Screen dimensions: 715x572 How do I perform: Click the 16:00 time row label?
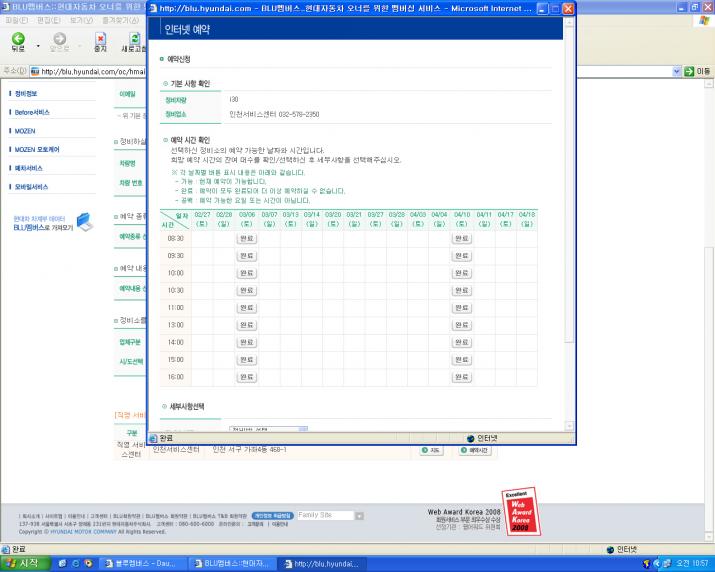176,377
